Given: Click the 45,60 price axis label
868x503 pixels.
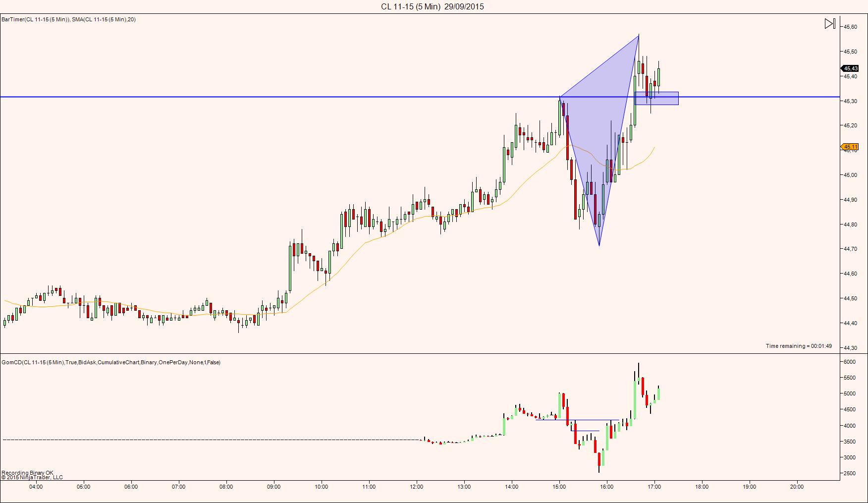Looking at the screenshot, I should click(850, 27).
